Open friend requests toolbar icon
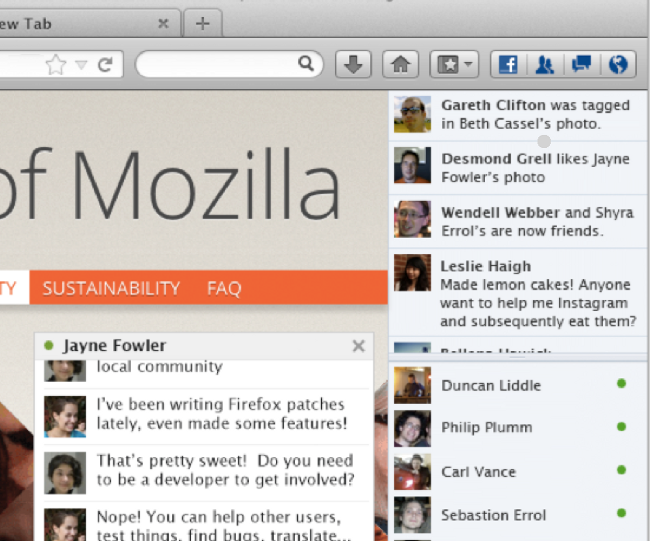This screenshot has width=650, height=541. [x=544, y=64]
